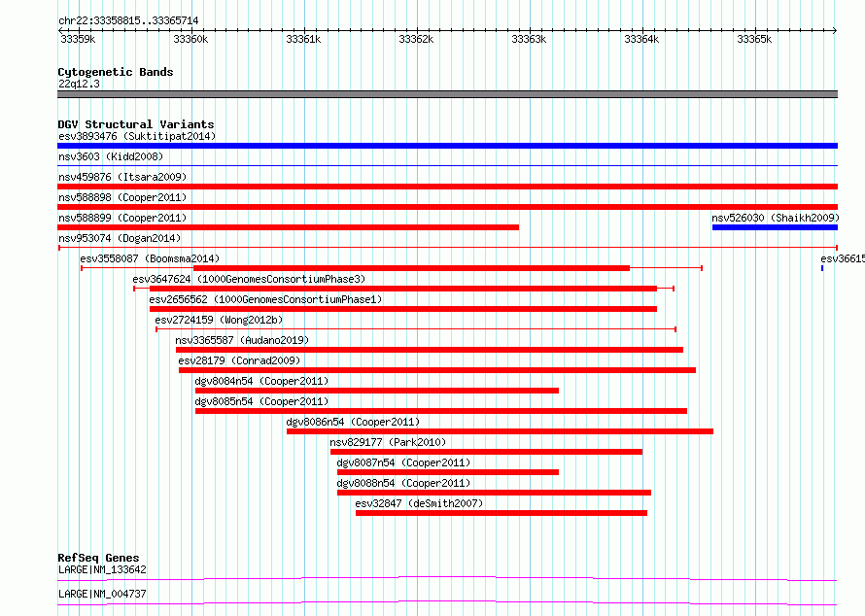Click the 33359k ruler tick label
This screenshot has width=865, height=616.
(x=78, y=39)
